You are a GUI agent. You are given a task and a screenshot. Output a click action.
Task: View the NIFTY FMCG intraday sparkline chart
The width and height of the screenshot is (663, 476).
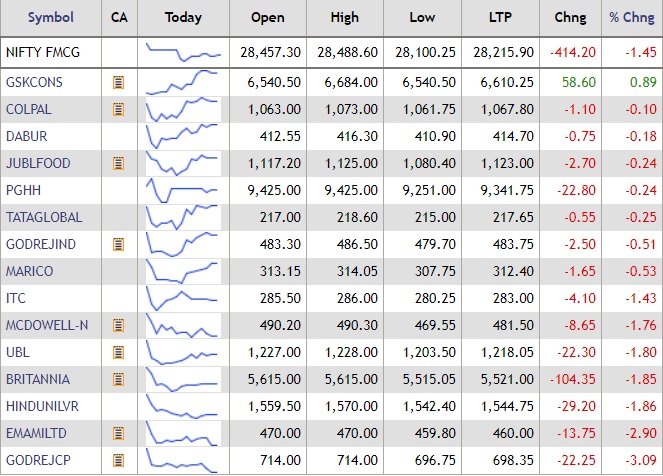[x=183, y=52]
